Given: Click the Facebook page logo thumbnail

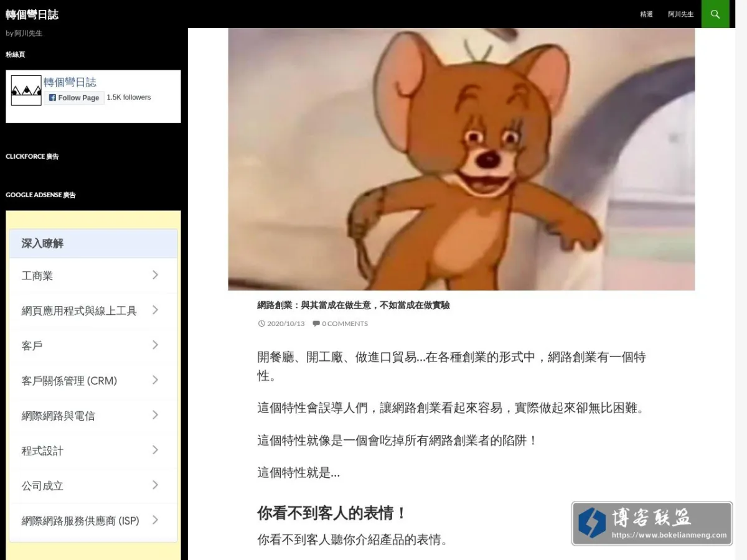Looking at the screenshot, I should point(26,90).
